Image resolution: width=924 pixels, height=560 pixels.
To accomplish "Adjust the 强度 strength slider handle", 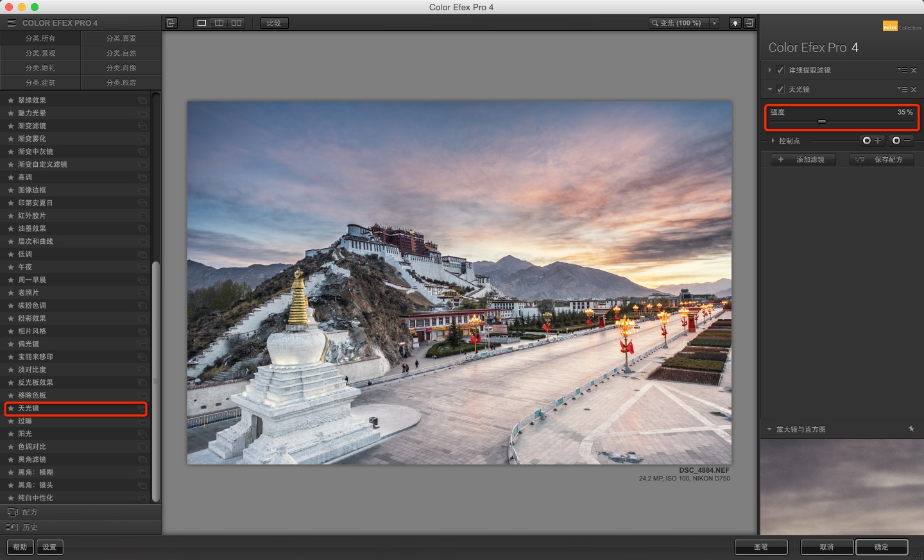I will tap(822, 121).
